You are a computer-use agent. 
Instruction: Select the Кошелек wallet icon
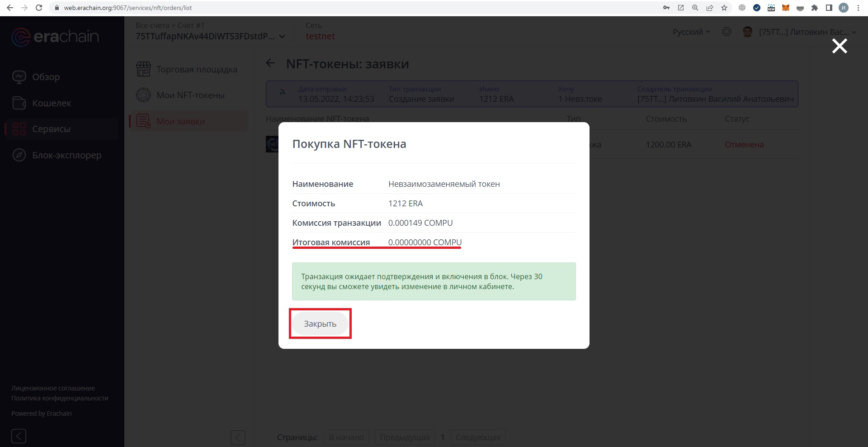pyautogui.click(x=19, y=103)
